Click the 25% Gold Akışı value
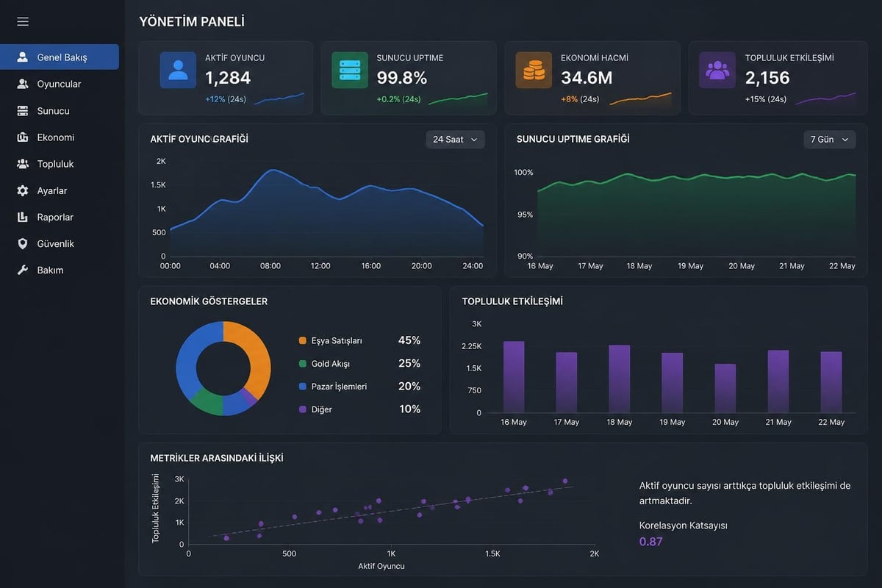The height and width of the screenshot is (588, 882). [409, 363]
